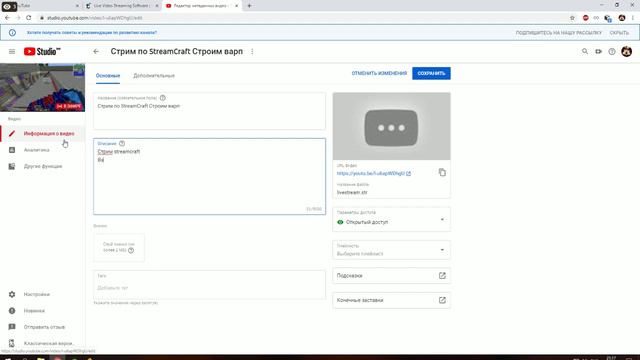This screenshot has width=640, height=360.
Task: Go back in the browser
Action: [x=7, y=18]
